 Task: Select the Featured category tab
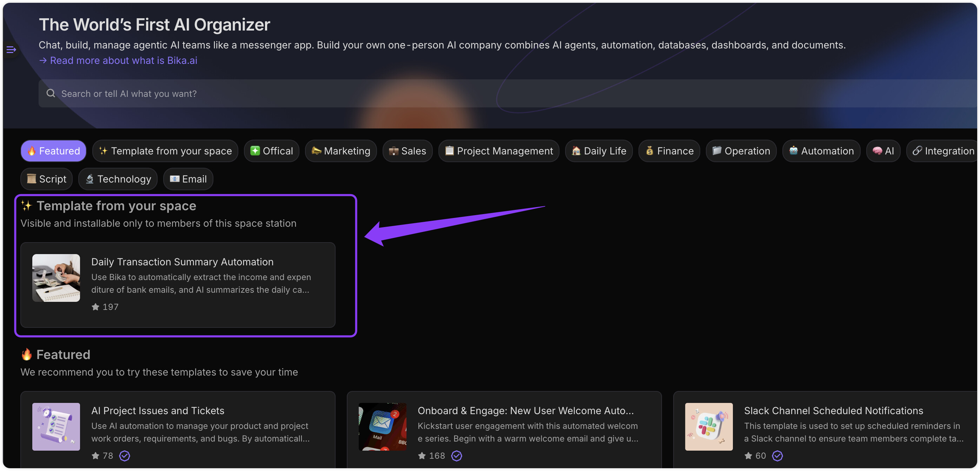53,151
